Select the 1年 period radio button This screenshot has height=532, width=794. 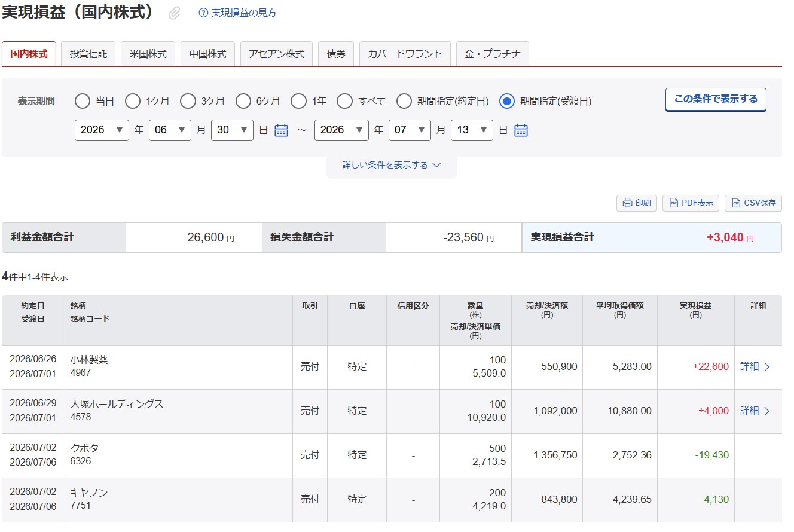point(298,102)
